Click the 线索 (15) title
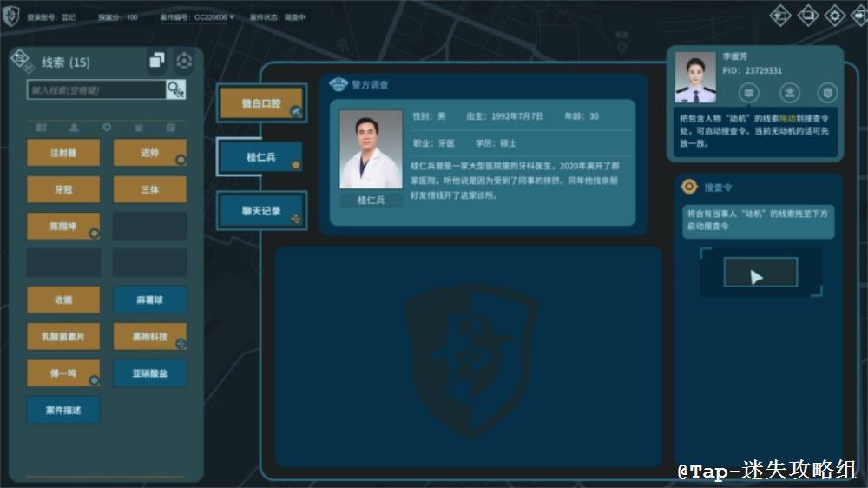The width and height of the screenshot is (868, 488). coord(66,62)
